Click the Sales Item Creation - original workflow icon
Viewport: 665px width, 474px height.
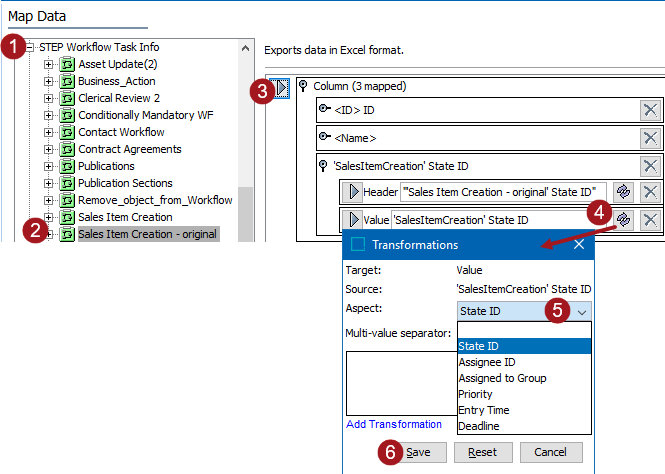click(67, 234)
